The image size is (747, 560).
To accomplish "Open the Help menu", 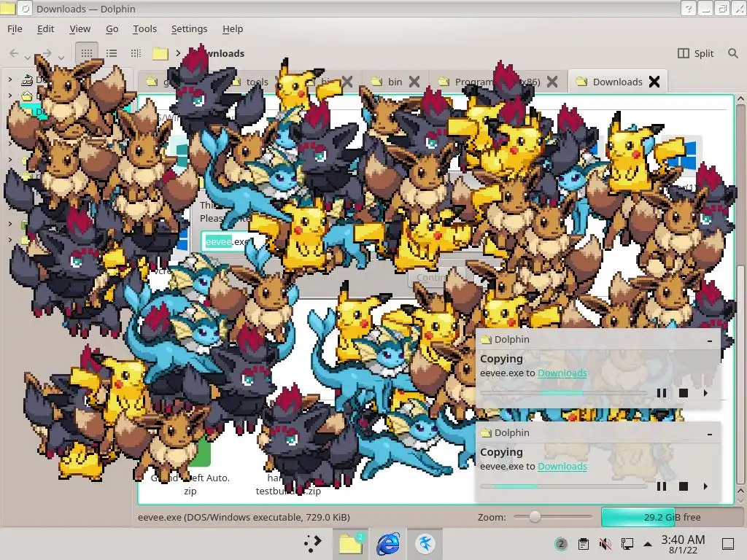I will (233, 28).
